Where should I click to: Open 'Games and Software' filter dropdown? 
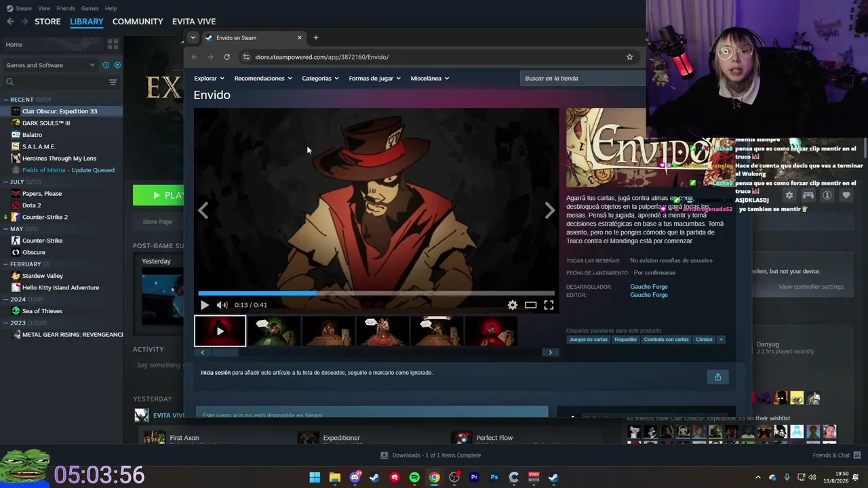tap(50, 65)
